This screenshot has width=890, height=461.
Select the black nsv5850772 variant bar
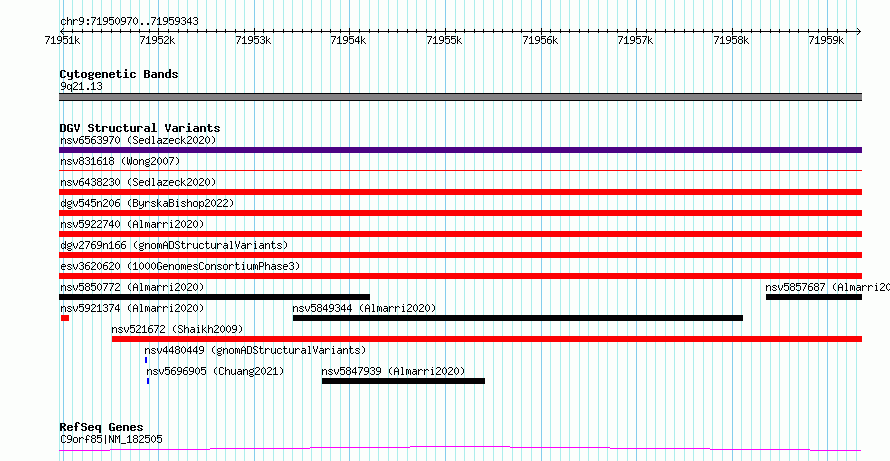(x=215, y=297)
